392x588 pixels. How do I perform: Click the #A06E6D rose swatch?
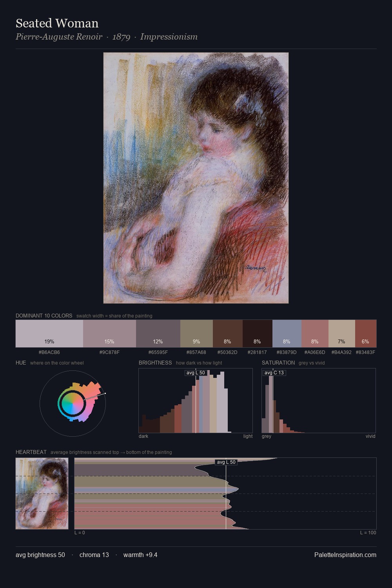(315, 334)
